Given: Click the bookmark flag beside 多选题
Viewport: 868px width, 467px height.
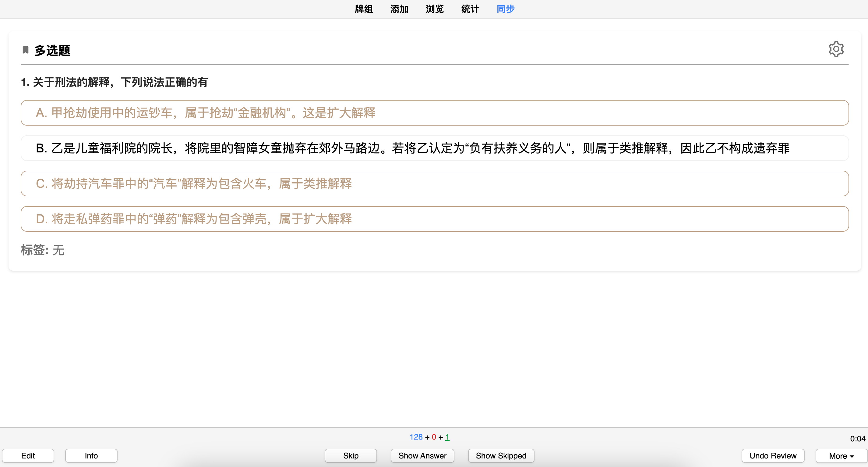Looking at the screenshot, I should point(25,50).
